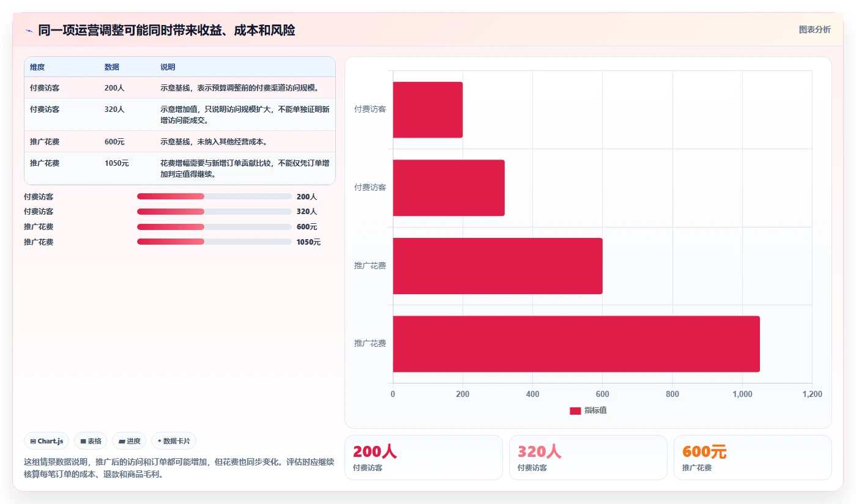The width and height of the screenshot is (856, 504).
Task: Click the note starting 示意增加值，只说明访问规模扩大
Action: point(245,114)
